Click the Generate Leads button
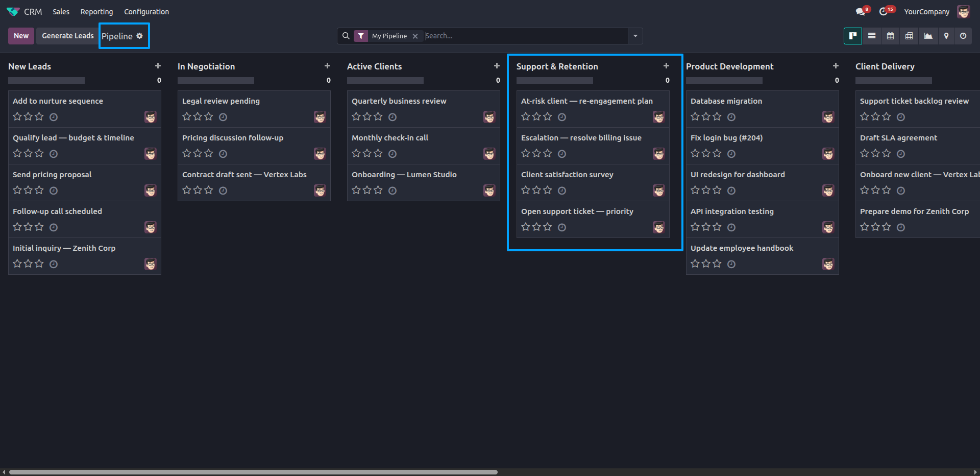The height and width of the screenshot is (476, 980). [x=68, y=36]
